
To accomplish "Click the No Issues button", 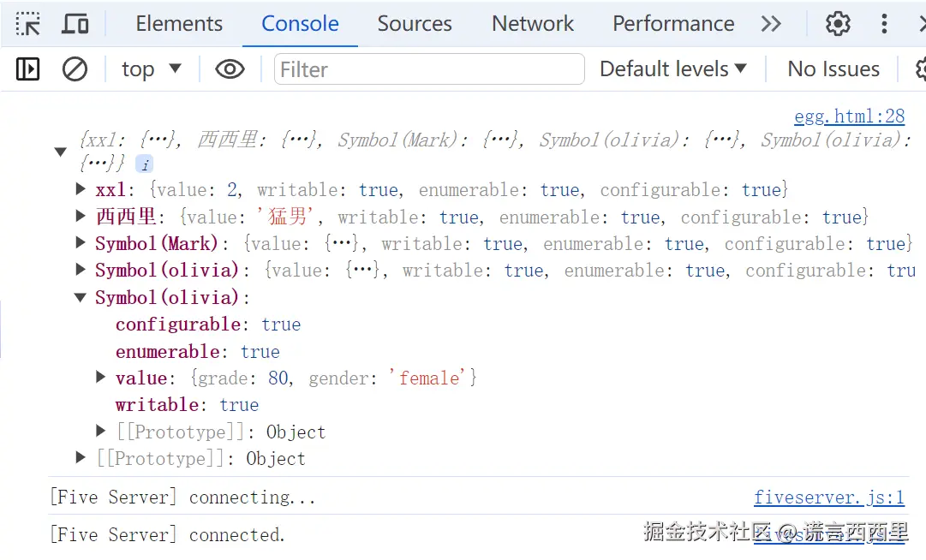I will click(833, 69).
